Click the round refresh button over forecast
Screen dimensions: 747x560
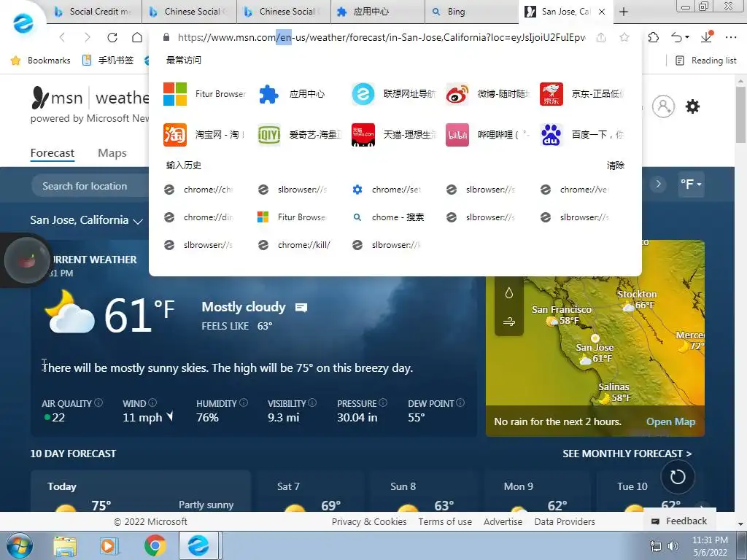pyautogui.click(x=678, y=477)
